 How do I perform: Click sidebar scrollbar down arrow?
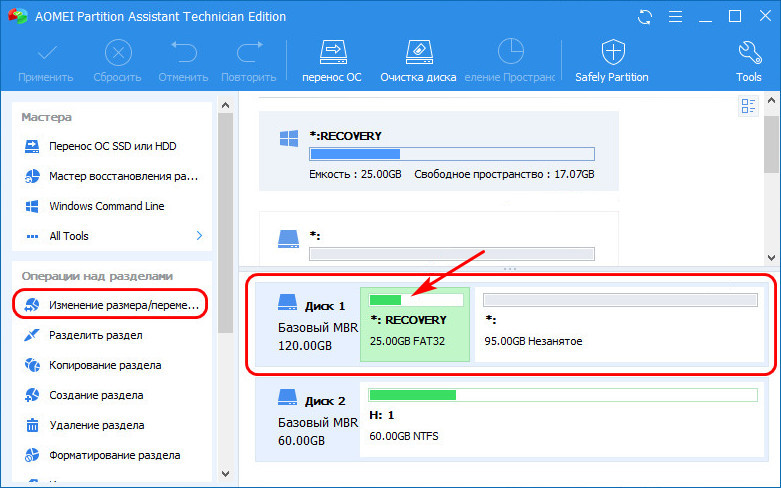tap(226, 473)
